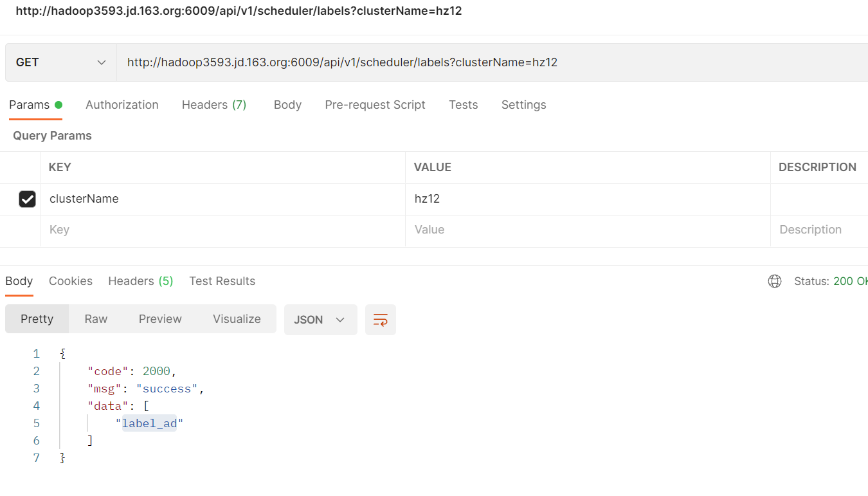The height and width of the screenshot is (496, 868).
Task: Select the Pretty view button
Action: coord(37,319)
